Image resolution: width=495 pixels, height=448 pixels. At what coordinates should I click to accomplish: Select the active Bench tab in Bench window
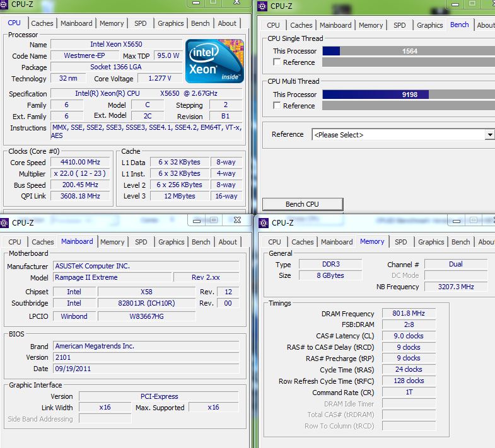pos(459,25)
